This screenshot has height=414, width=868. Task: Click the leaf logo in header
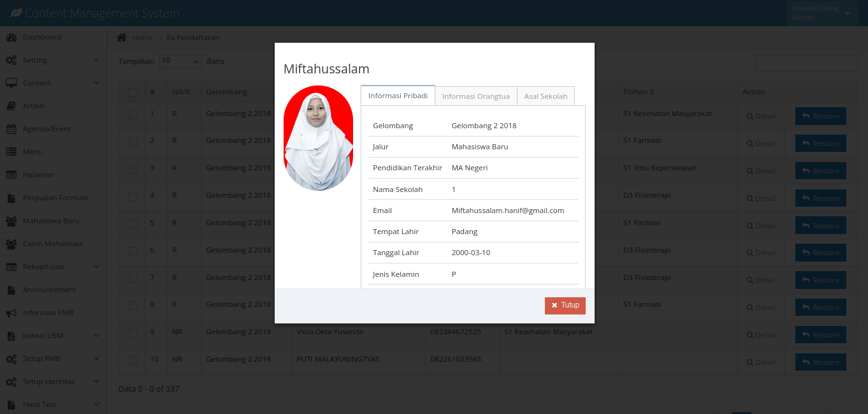tap(15, 13)
